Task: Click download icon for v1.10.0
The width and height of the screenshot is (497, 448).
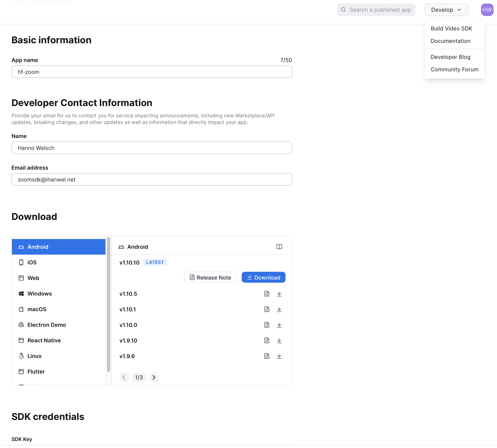Action: tap(279, 325)
